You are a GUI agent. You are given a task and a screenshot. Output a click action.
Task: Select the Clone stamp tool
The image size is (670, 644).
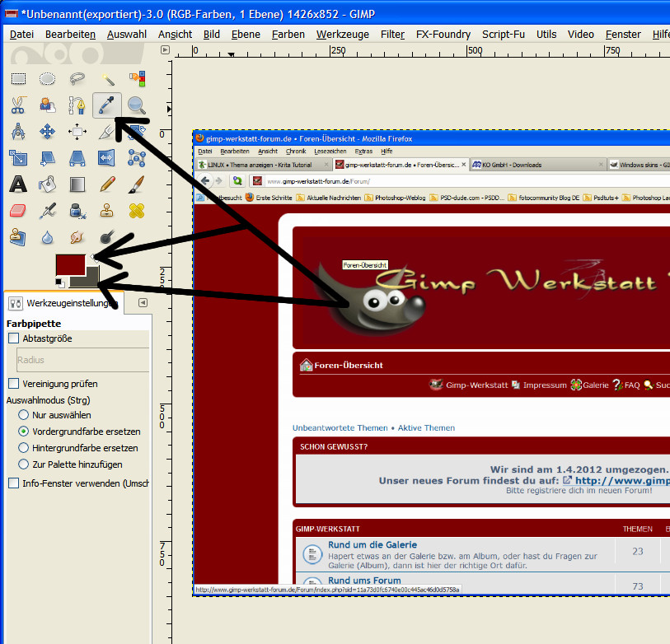tap(107, 211)
